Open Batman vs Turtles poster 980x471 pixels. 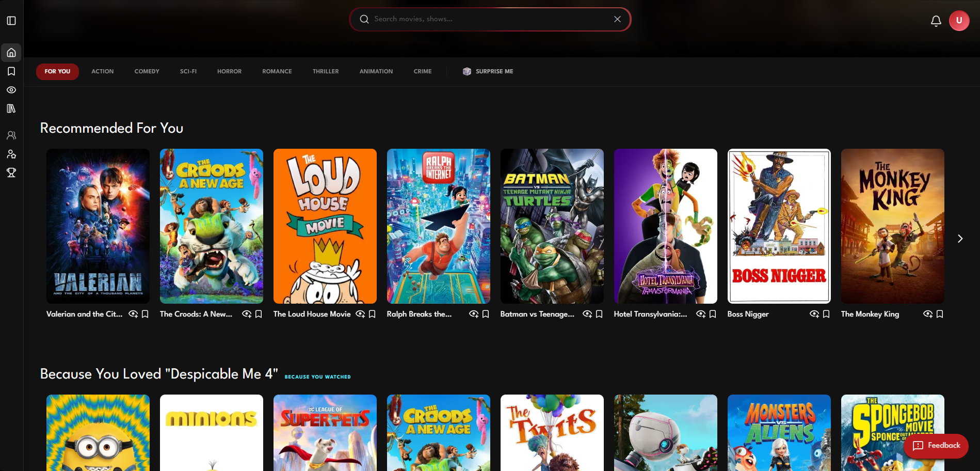(552, 226)
